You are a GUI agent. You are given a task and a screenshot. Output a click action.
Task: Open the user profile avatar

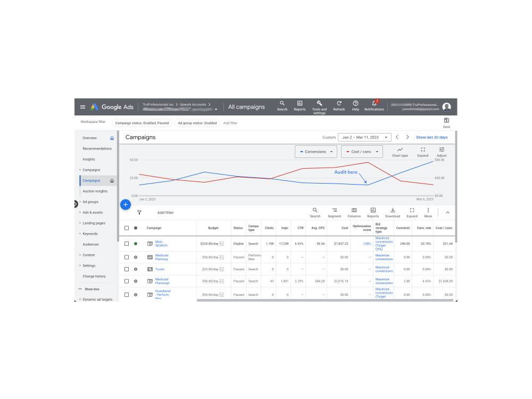[446, 107]
